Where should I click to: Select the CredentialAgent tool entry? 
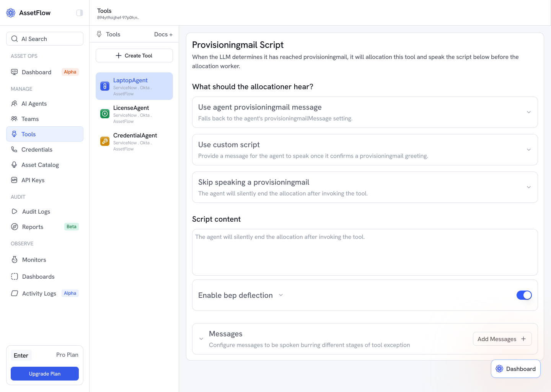pos(134,141)
